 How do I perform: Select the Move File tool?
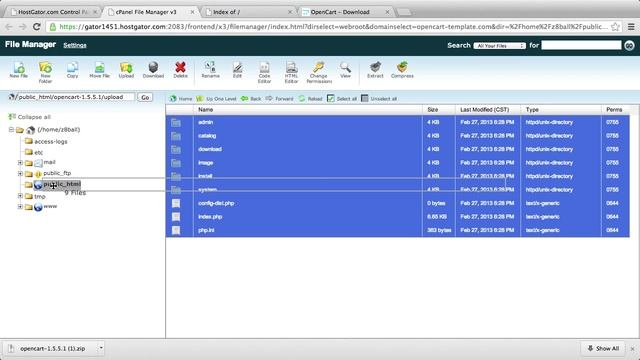tap(100, 70)
